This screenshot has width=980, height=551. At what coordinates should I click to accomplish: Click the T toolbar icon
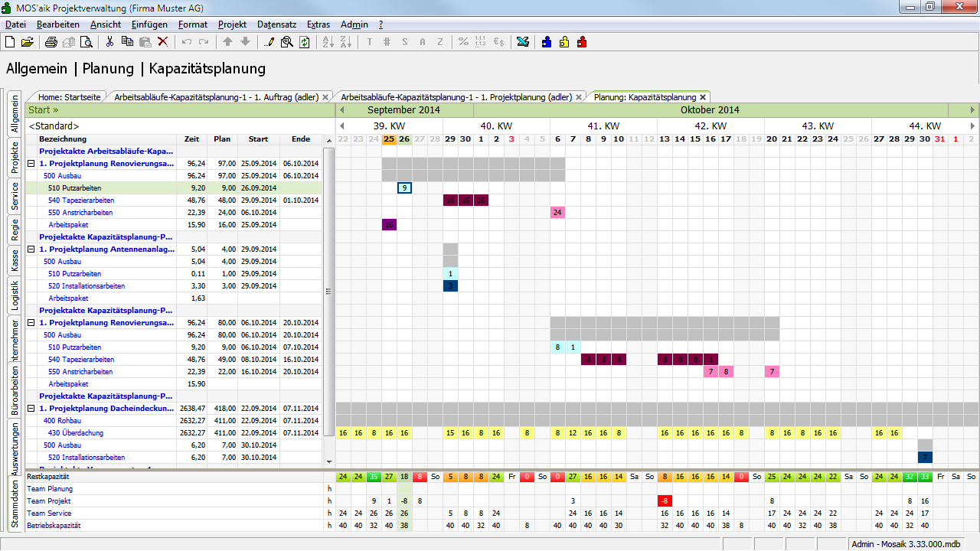tap(370, 42)
